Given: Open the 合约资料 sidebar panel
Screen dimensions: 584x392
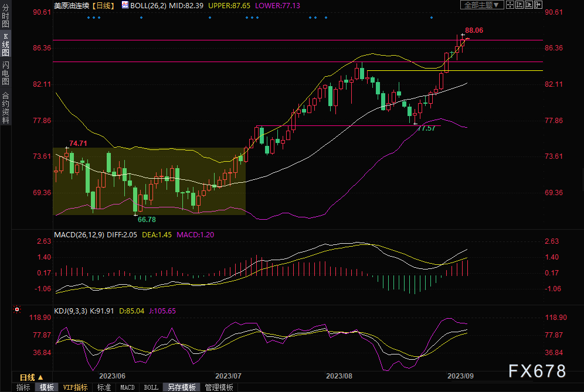Looking at the screenshot, I should coord(6,108).
